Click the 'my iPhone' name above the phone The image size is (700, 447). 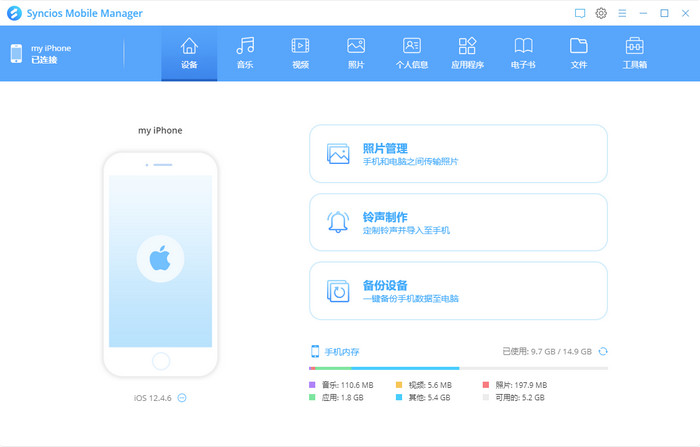click(x=160, y=130)
